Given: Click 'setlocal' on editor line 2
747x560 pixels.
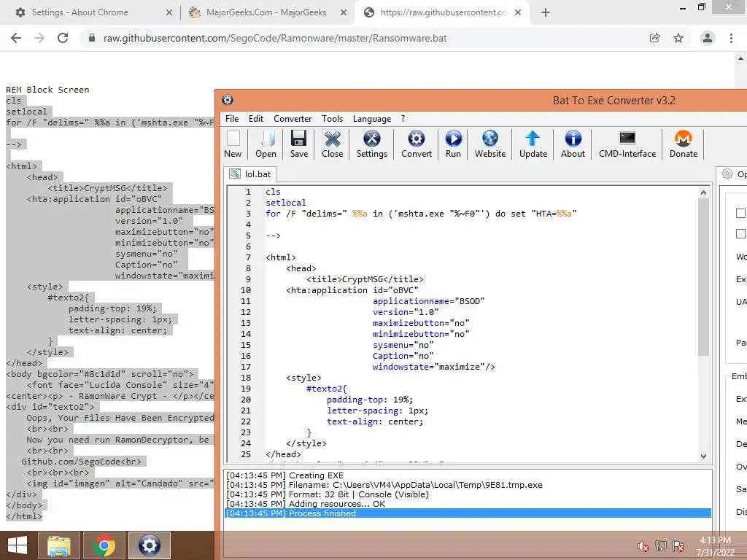Looking at the screenshot, I should (286, 203).
